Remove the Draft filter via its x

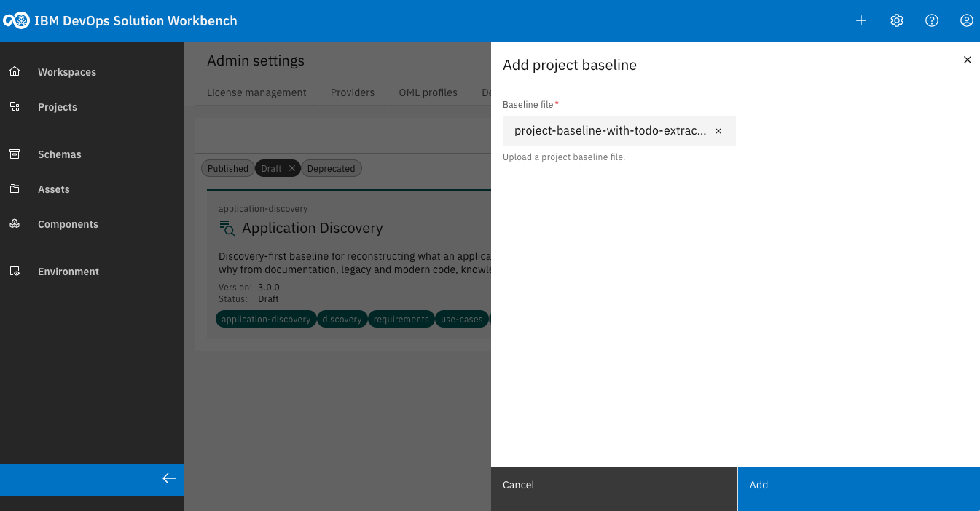tap(292, 168)
